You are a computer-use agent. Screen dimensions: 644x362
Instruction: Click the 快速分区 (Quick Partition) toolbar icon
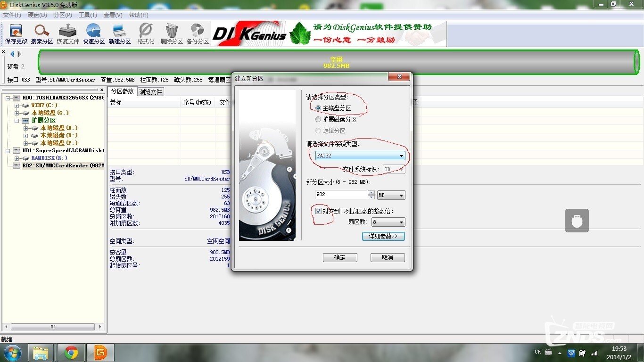pos(94,34)
